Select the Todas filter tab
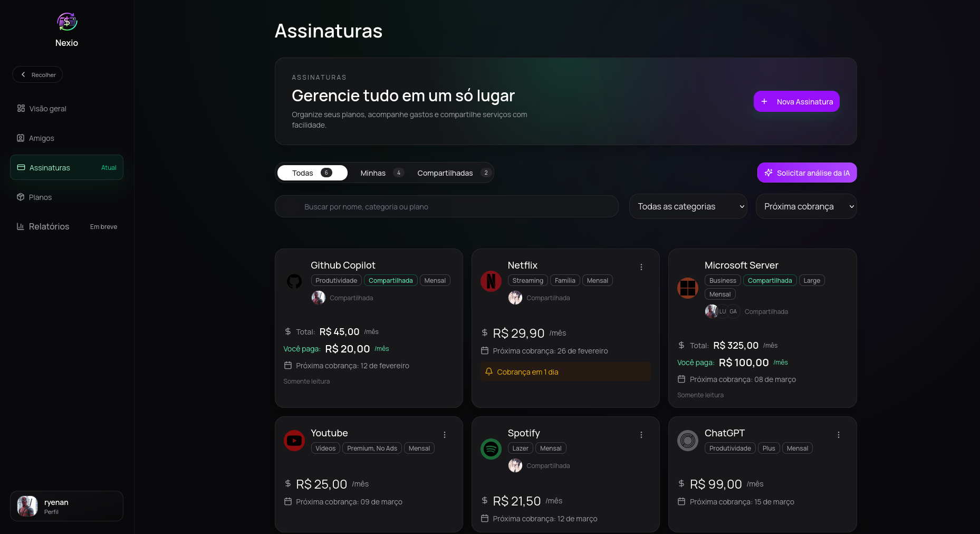This screenshot has width=980, height=534. 312,173
